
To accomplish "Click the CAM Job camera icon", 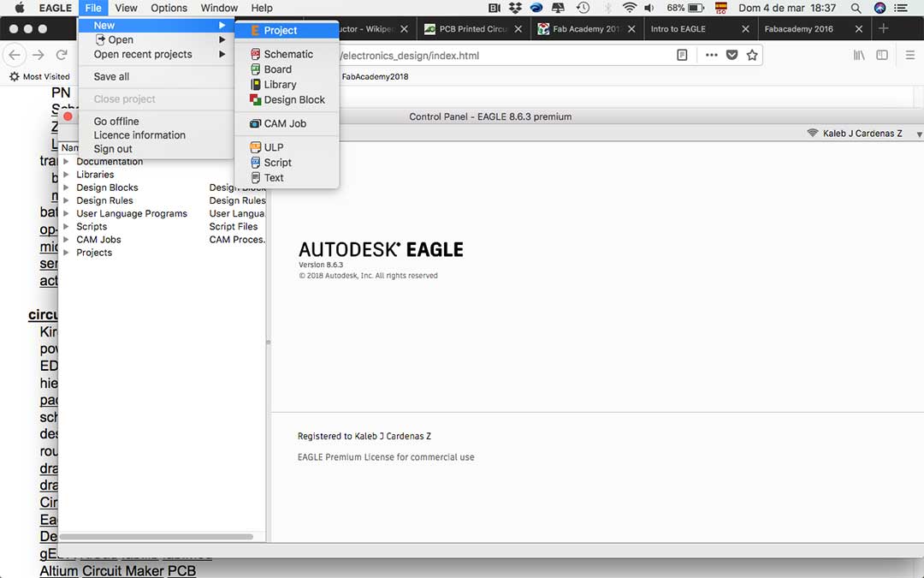I will pos(255,123).
